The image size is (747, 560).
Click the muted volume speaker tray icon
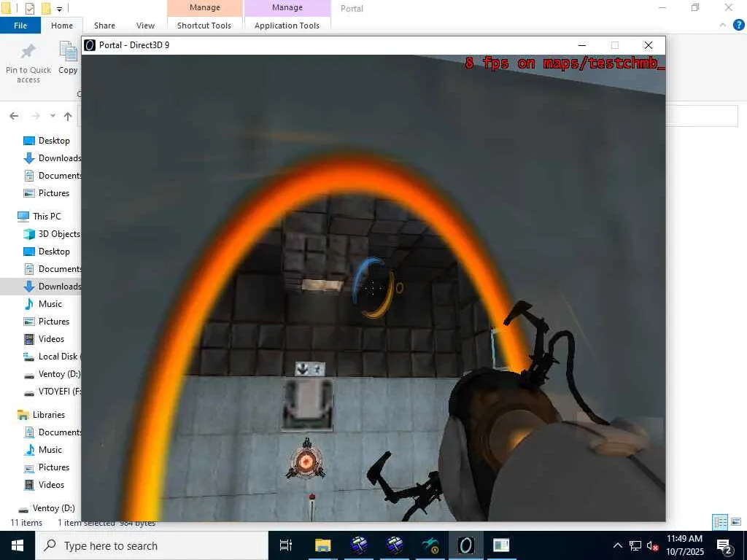(x=652, y=545)
